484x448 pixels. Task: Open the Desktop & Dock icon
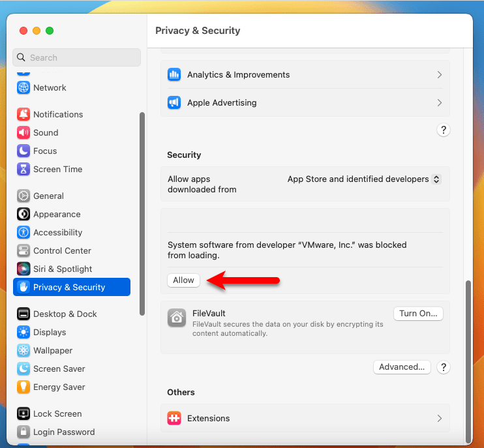pos(23,314)
